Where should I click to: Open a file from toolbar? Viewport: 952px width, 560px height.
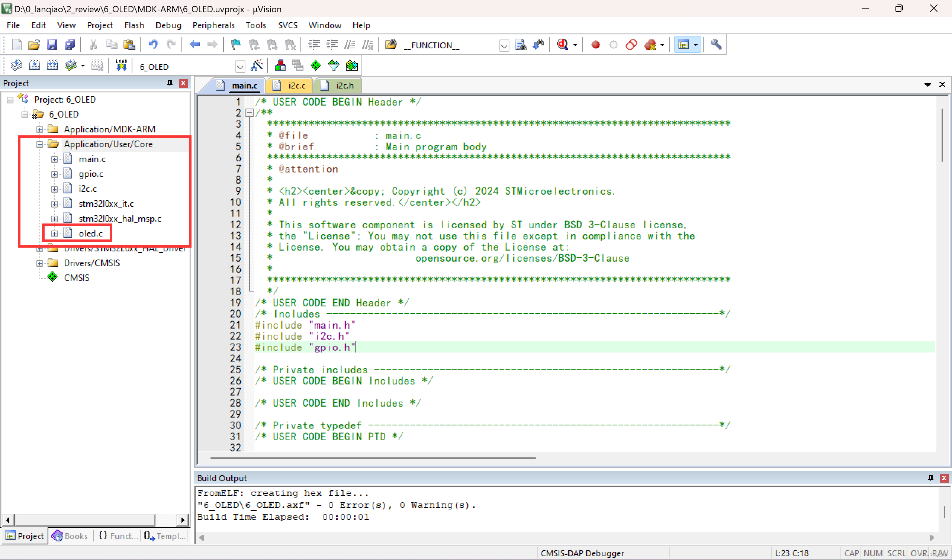pos(34,45)
